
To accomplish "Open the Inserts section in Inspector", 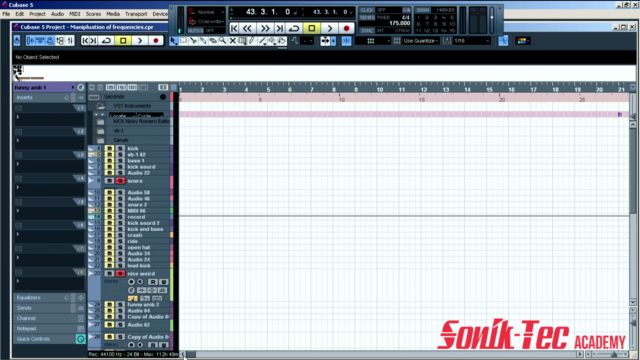I will [x=49, y=98].
